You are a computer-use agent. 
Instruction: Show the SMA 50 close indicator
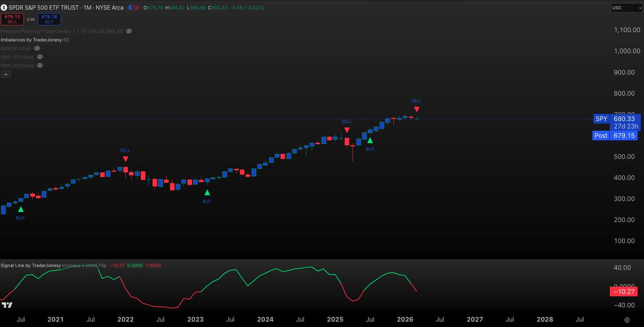[37, 48]
